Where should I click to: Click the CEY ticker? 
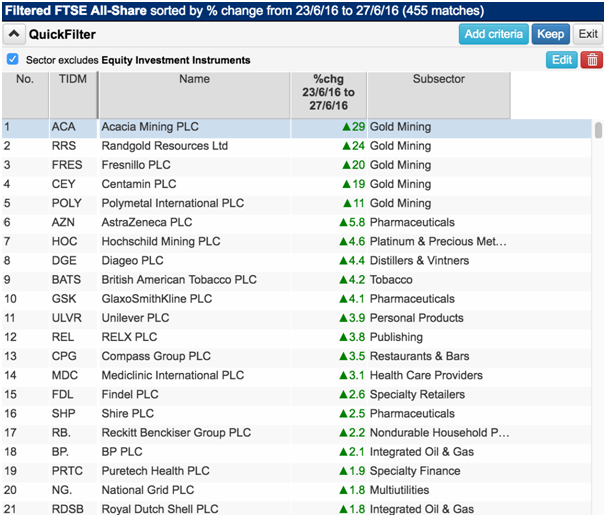click(64, 184)
